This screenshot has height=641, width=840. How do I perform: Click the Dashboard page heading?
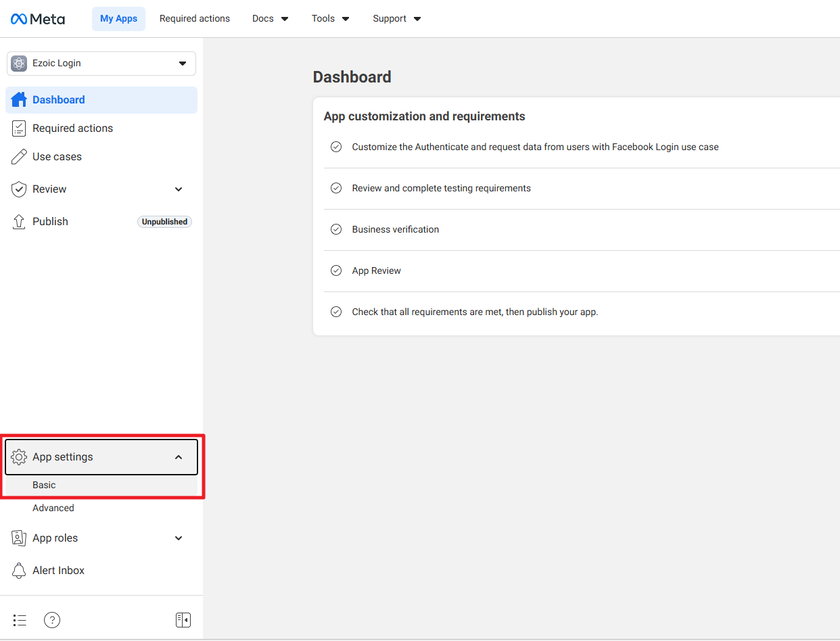coord(352,77)
